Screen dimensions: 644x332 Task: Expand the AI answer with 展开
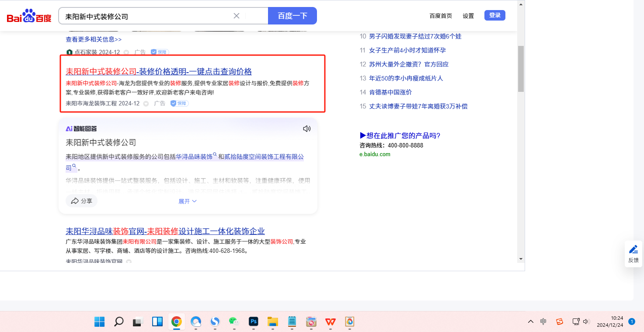[x=188, y=201]
